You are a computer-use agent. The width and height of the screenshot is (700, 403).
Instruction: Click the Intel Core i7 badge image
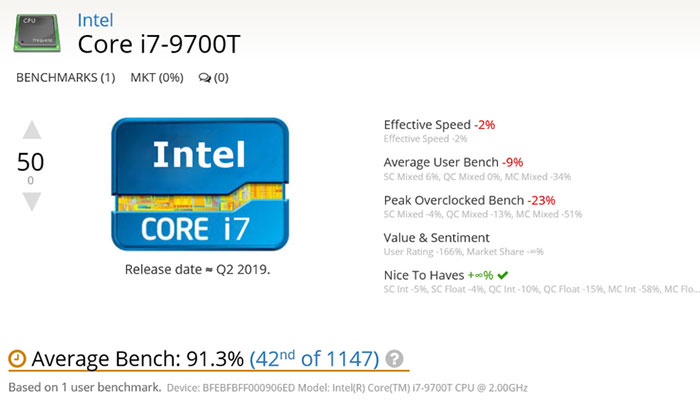click(x=200, y=184)
